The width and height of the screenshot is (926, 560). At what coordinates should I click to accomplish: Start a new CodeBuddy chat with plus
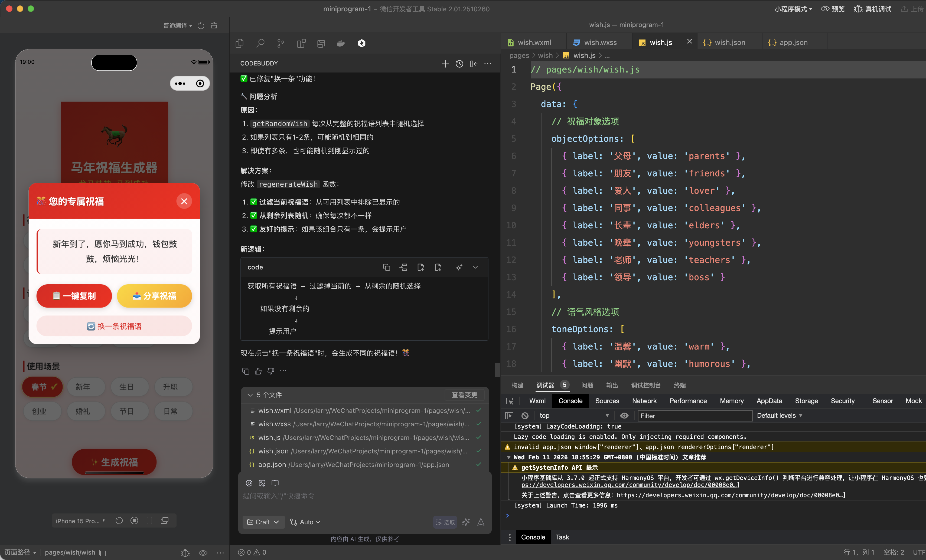click(x=445, y=64)
